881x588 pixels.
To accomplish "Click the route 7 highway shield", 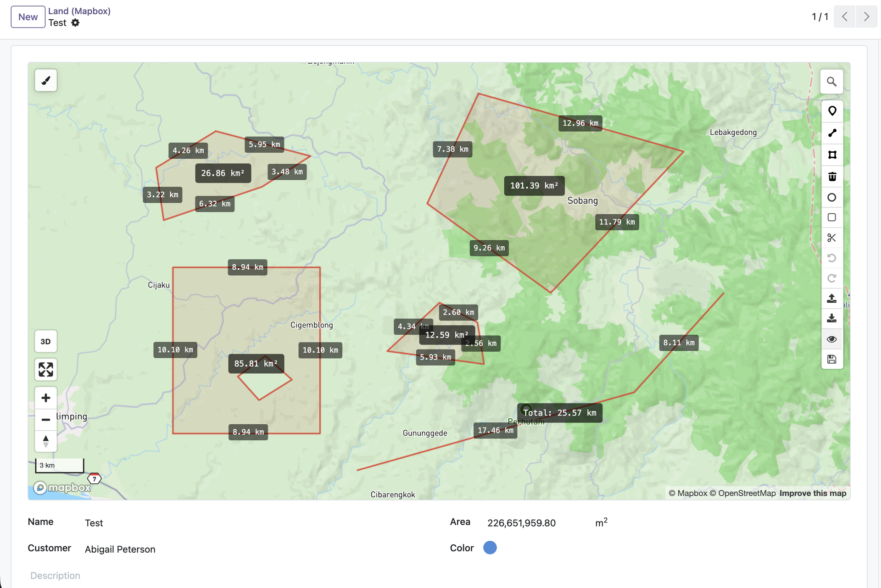I will (x=95, y=479).
